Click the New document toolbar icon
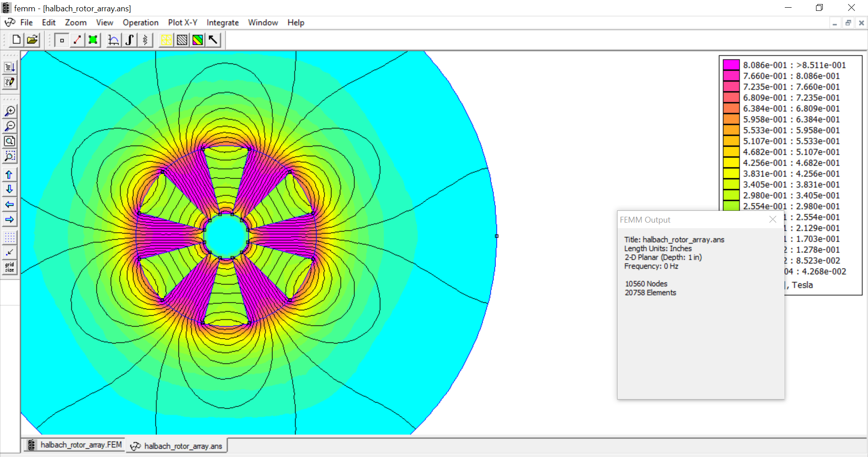 (x=16, y=40)
